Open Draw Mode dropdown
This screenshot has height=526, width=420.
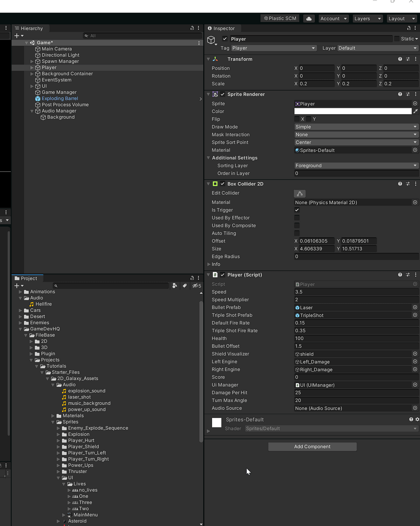click(356, 127)
